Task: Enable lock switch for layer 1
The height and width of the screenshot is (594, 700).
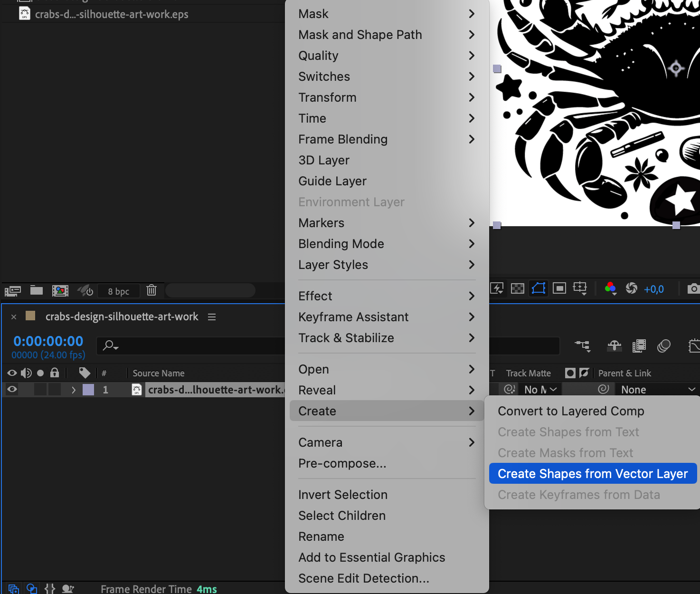Action: tap(55, 390)
